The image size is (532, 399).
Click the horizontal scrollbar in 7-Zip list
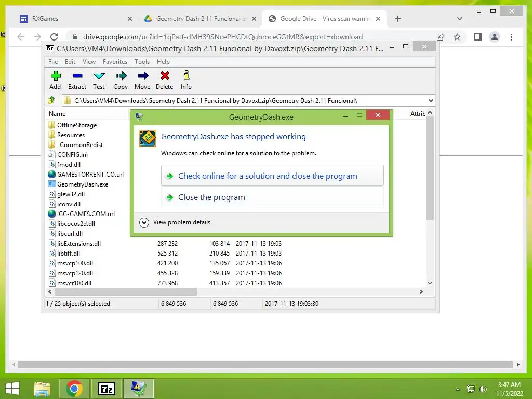(126, 292)
